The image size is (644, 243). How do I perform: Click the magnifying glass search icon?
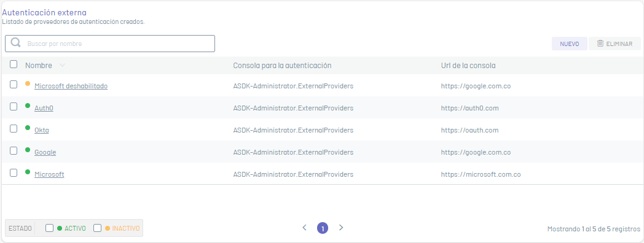pyautogui.click(x=15, y=43)
